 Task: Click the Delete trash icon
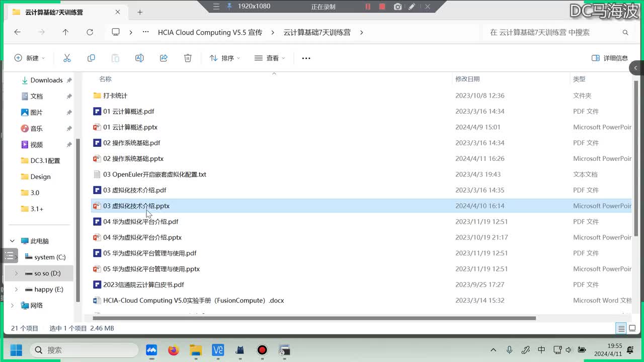click(188, 58)
